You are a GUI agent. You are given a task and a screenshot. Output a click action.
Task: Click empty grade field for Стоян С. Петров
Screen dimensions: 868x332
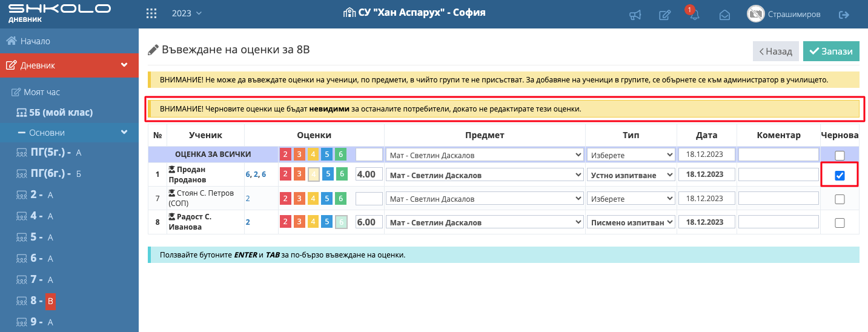coord(369,198)
